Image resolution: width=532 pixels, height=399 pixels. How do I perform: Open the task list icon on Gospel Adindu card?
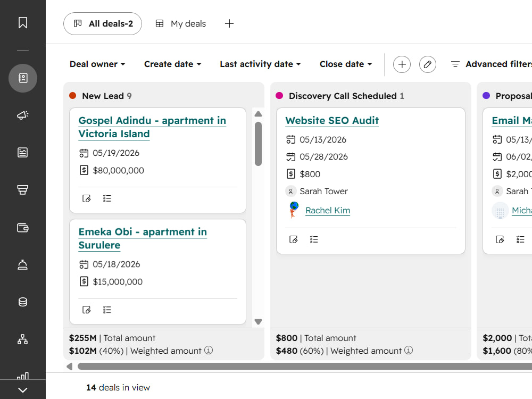(107, 198)
